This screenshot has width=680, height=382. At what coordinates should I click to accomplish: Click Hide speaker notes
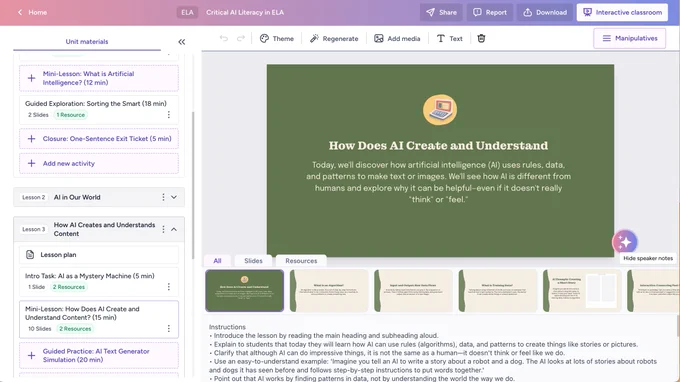click(648, 258)
